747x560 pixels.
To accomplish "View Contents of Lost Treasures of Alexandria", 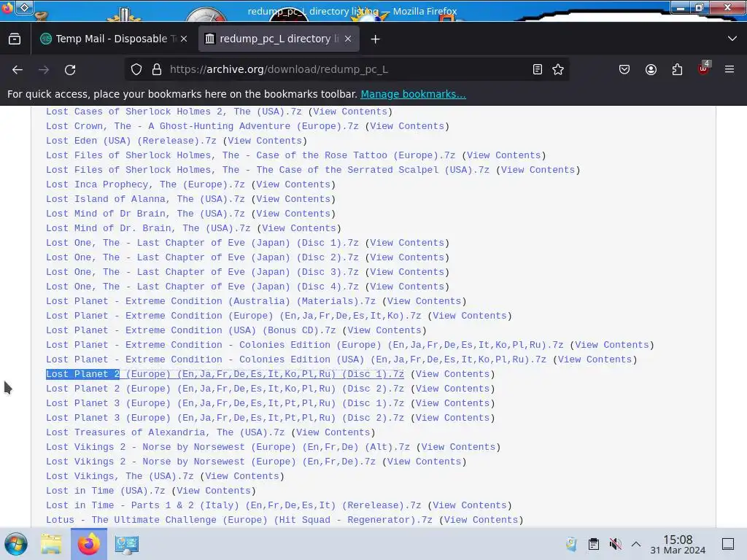I will [x=333, y=432].
